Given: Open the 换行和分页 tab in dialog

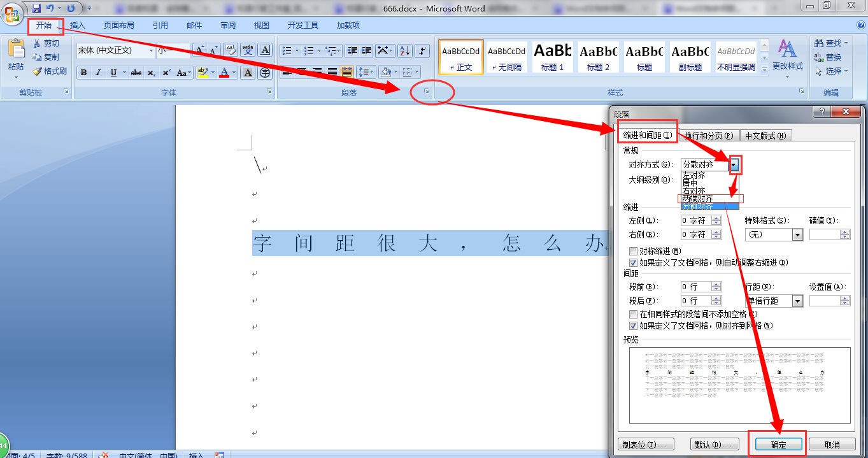Looking at the screenshot, I should [x=708, y=135].
